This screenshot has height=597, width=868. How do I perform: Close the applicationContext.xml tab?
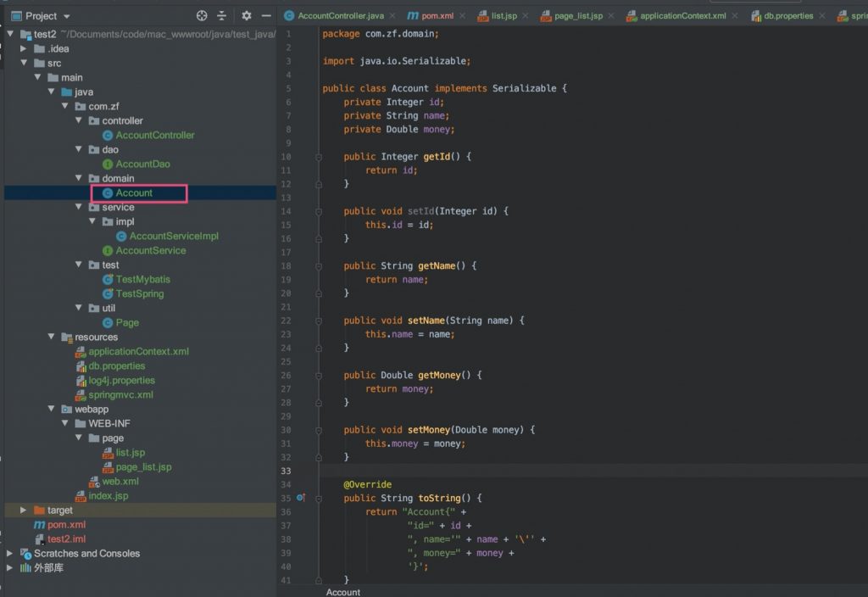(735, 16)
